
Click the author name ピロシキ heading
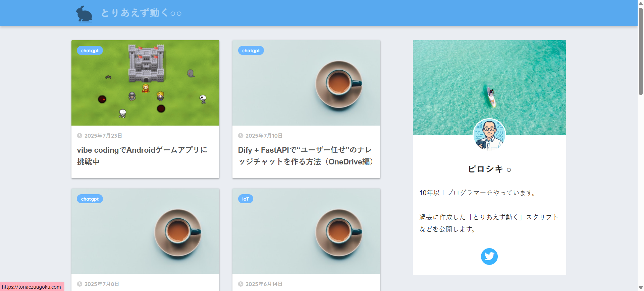485,169
